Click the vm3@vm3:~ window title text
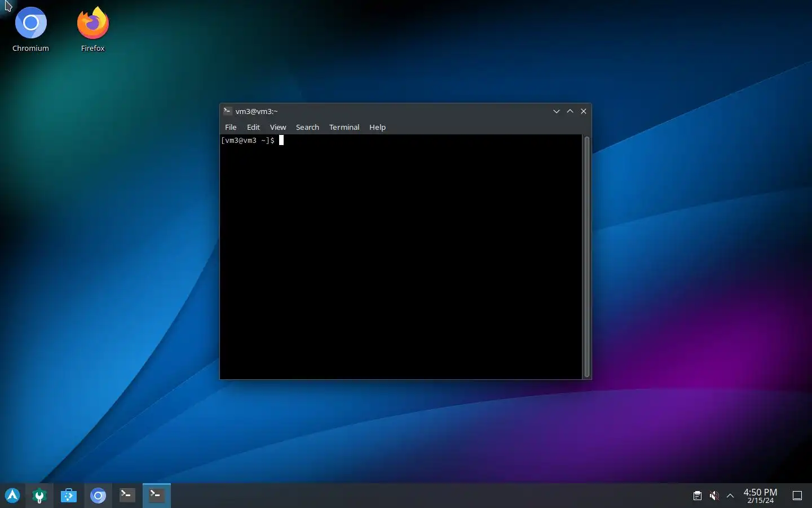 coord(257,111)
